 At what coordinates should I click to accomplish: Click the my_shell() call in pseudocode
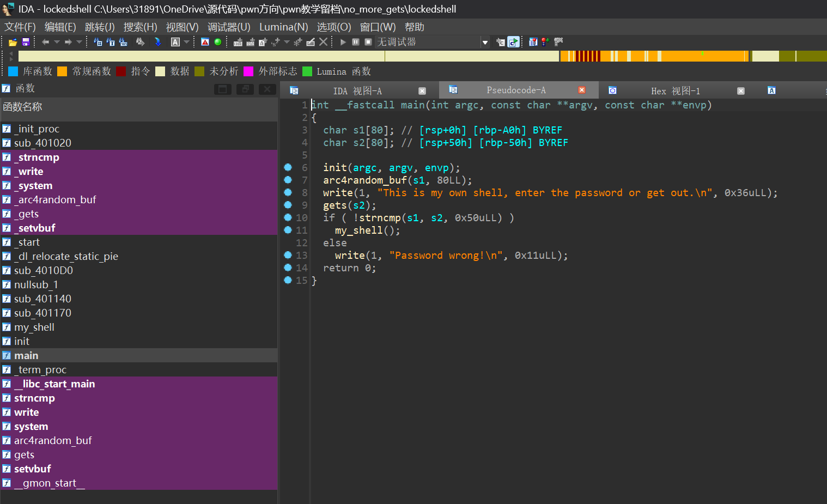367,230
